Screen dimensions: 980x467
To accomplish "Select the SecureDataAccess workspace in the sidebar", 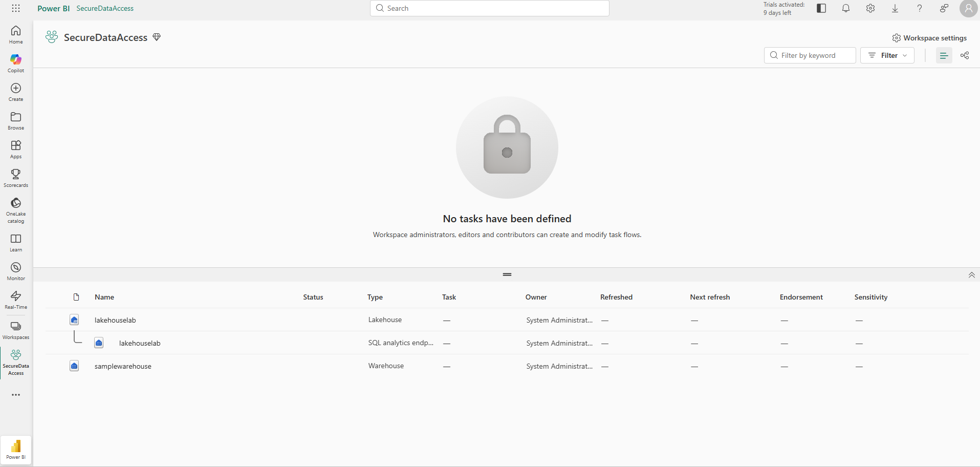I will point(16,363).
